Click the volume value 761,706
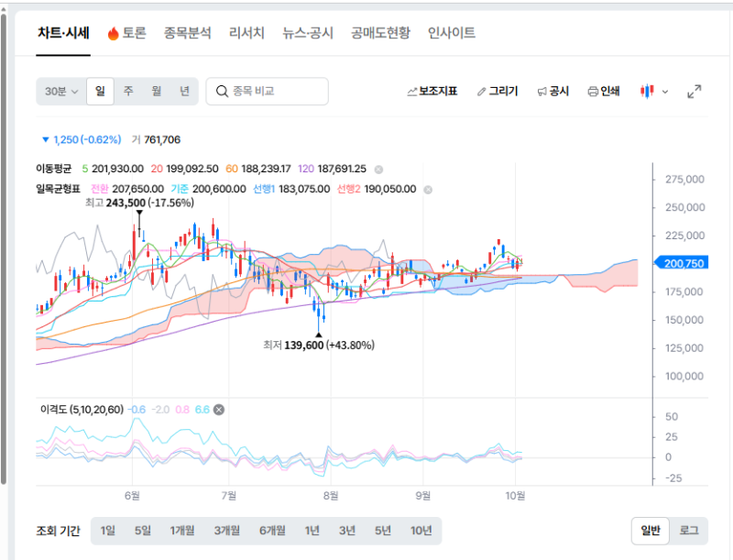The height and width of the screenshot is (560, 733). pyautogui.click(x=162, y=139)
